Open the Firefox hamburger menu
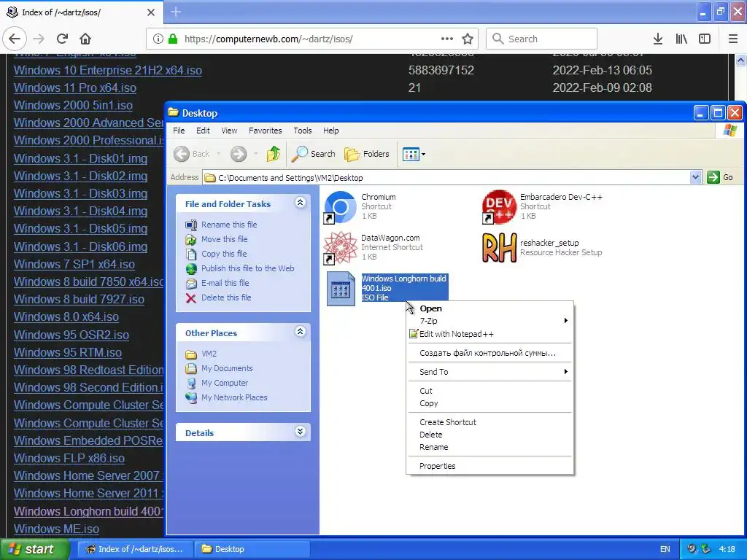This screenshot has height=560, width=747. (732, 39)
